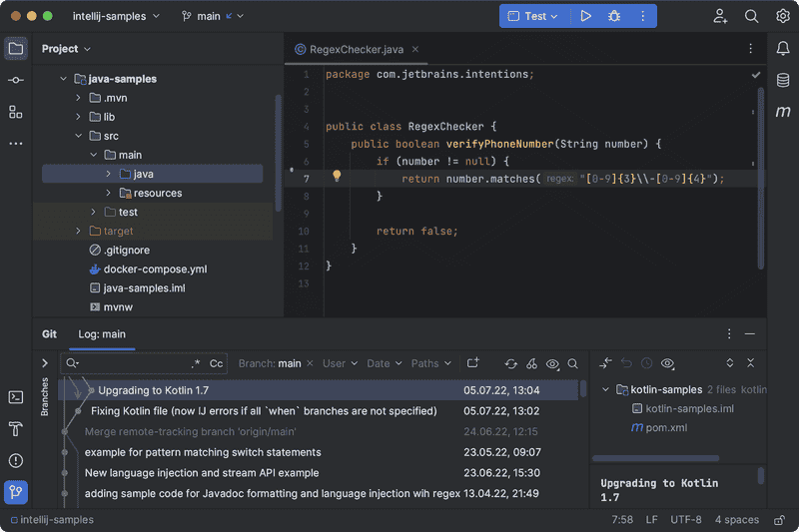This screenshot has height=532, width=799.
Task: Show more tool windows ellipsis
Action: pyautogui.click(x=16, y=144)
